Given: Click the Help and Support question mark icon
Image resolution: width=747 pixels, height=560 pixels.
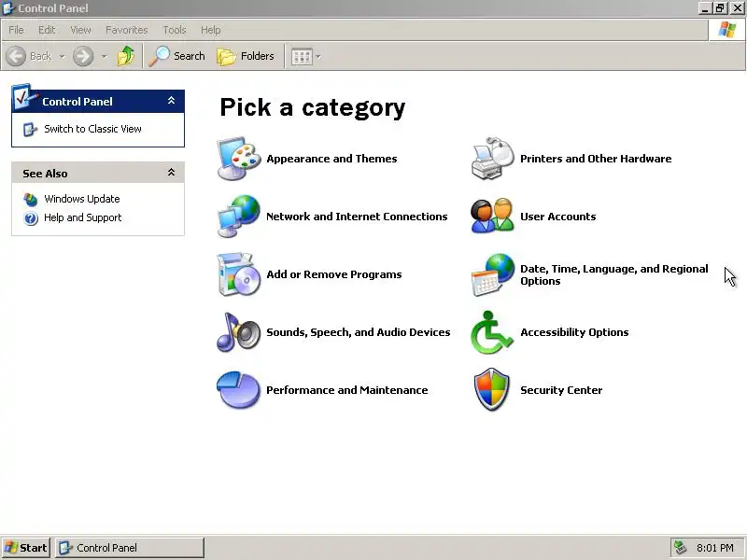Looking at the screenshot, I should click(31, 218).
